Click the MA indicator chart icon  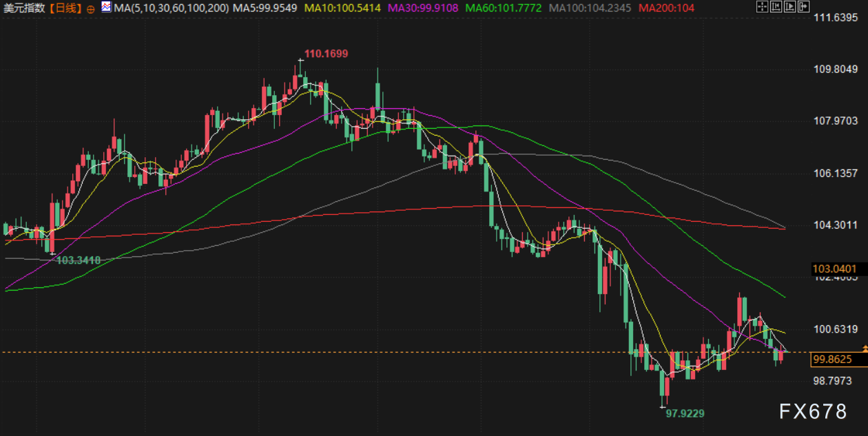(105, 8)
